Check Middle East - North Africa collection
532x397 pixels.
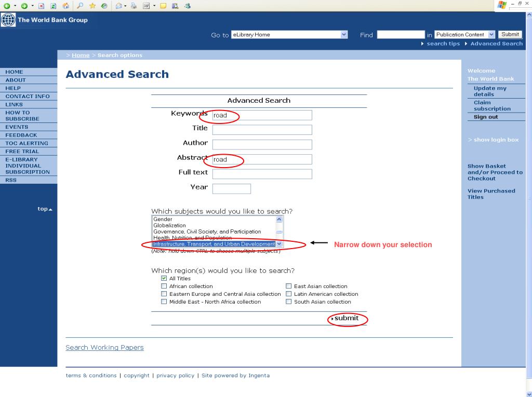(x=164, y=302)
